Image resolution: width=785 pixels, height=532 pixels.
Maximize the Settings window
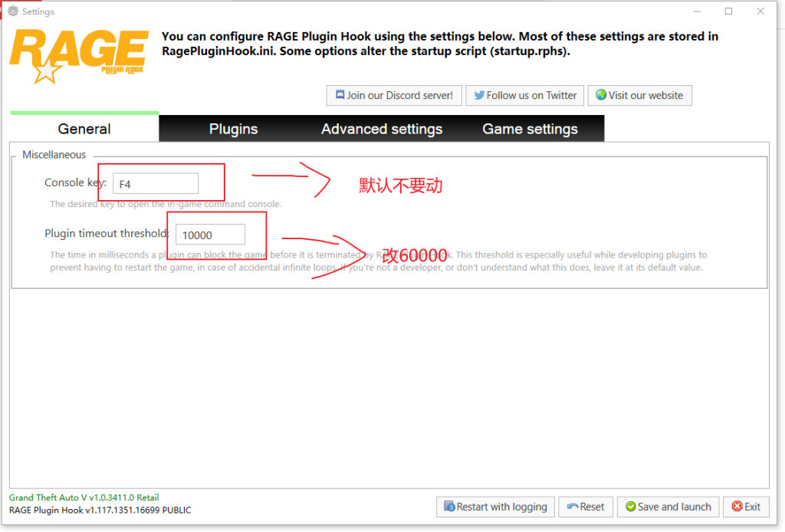coord(728,11)
